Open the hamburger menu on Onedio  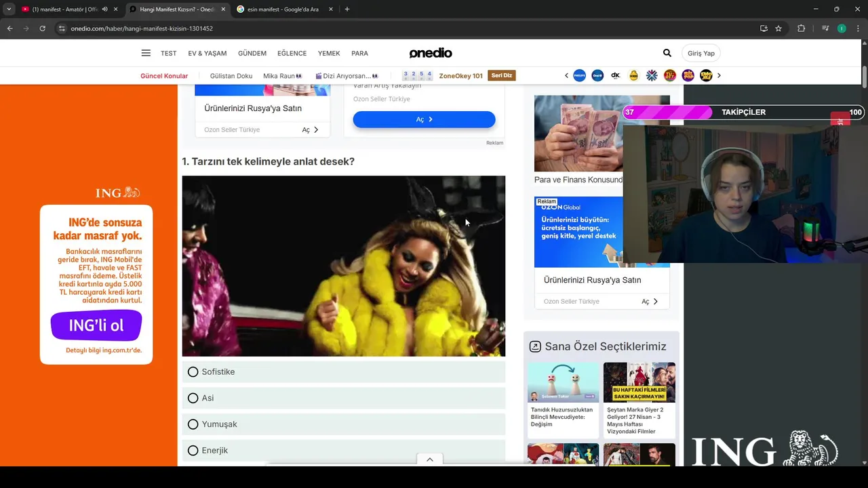pos(146,53)
